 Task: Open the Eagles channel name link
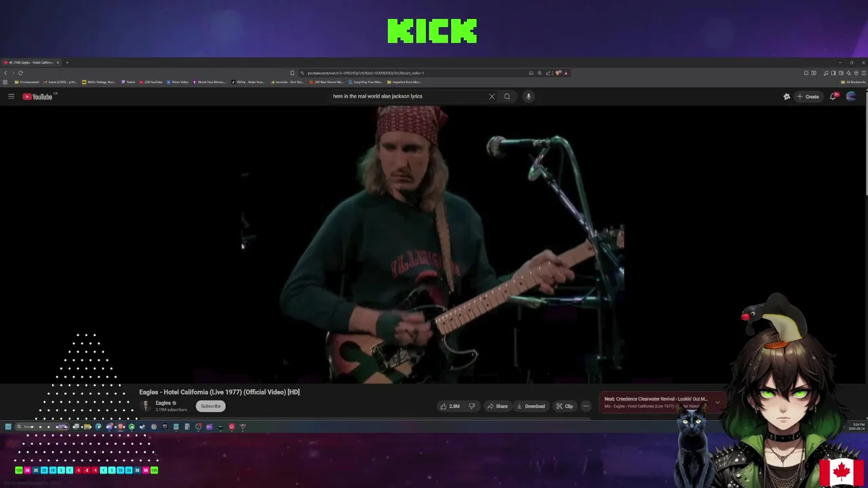[x=163, y=403]
